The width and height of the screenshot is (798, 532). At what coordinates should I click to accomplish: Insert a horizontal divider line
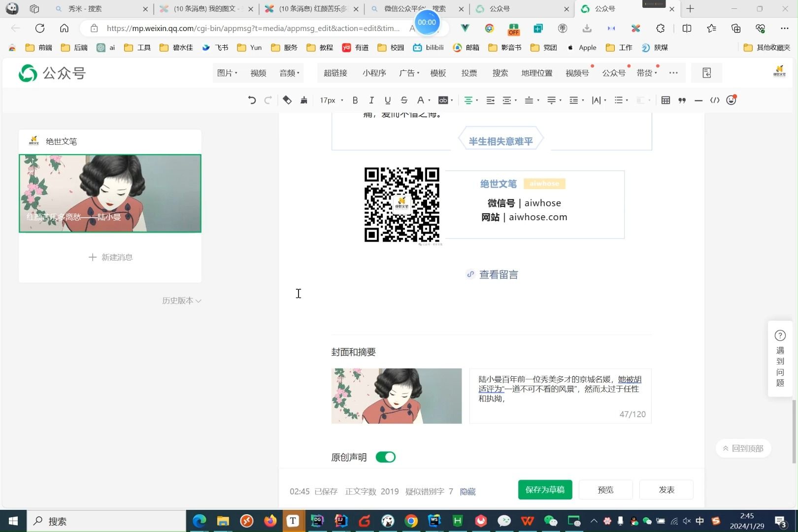click(698, 100)
